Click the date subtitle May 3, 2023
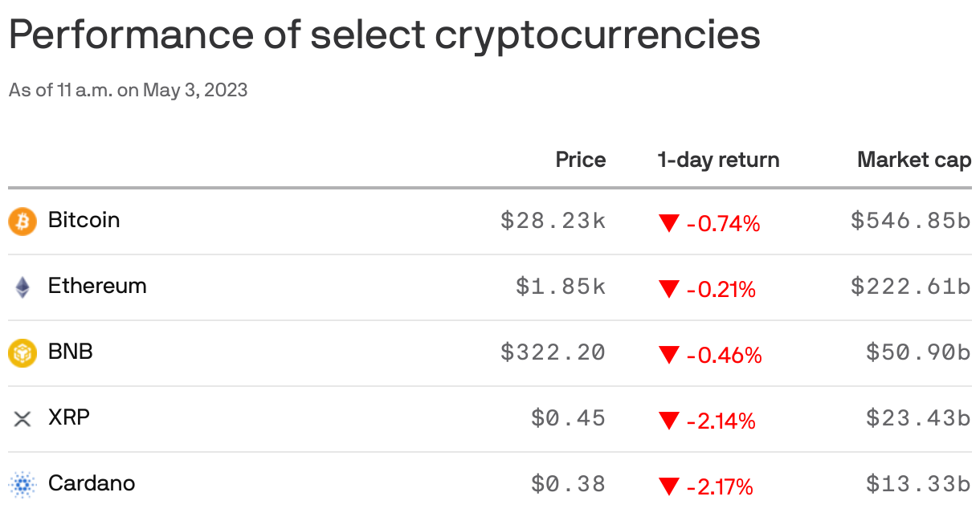Image resolution: width=980 pixels, height=525 pixels. click(195, 90)
